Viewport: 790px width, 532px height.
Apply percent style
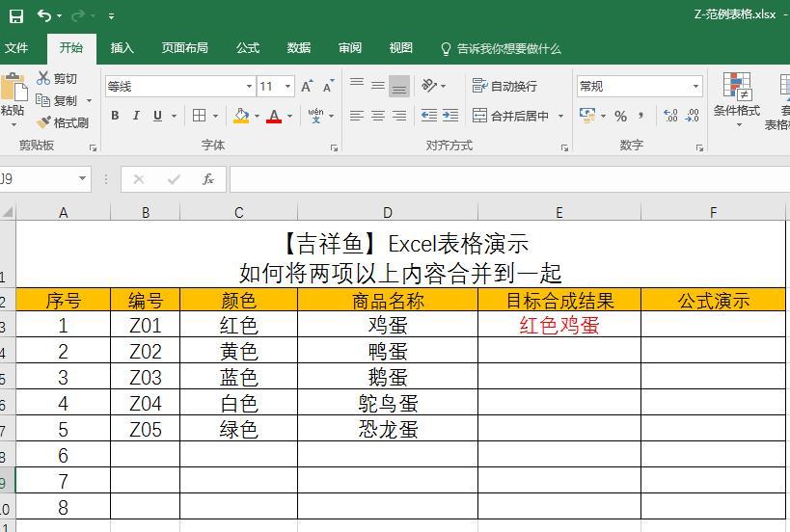click(x=621, y=117)
